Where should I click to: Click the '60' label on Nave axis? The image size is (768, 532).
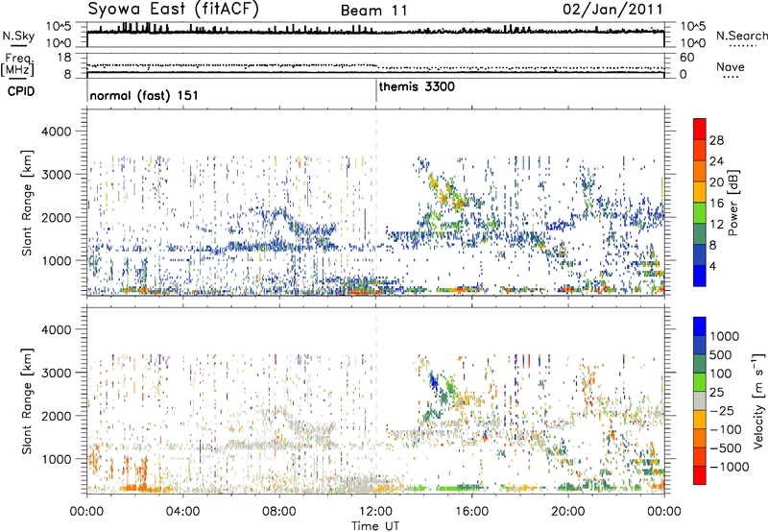click(686, 58)
